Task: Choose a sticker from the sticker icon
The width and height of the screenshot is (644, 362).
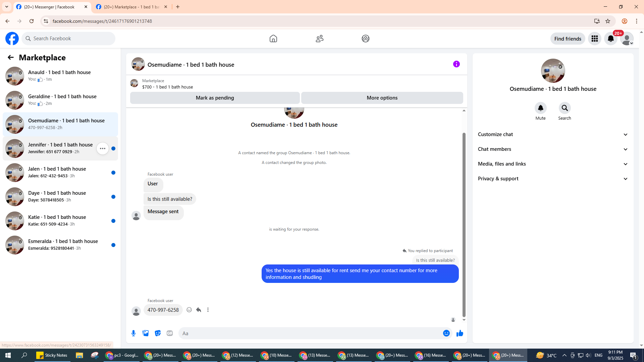Action: [158, 333]
